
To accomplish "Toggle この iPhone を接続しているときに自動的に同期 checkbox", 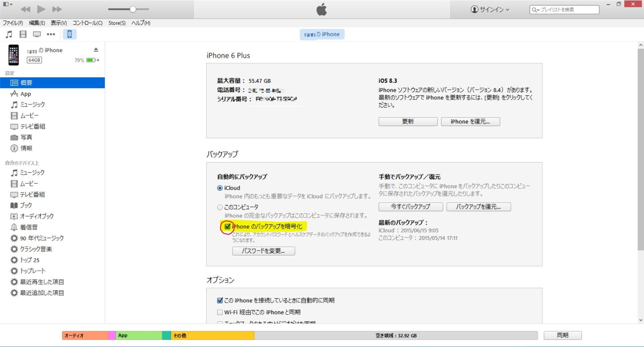I will pyautogui.click(x=220, y=300).
